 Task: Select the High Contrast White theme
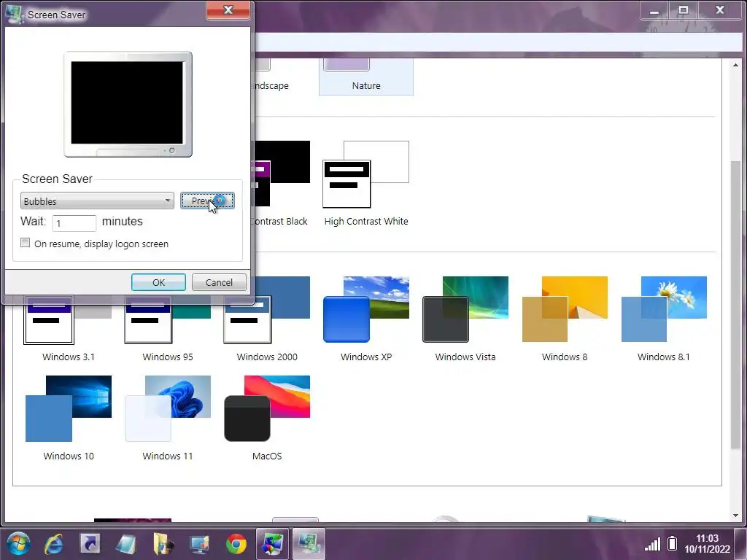click(366, 183)
